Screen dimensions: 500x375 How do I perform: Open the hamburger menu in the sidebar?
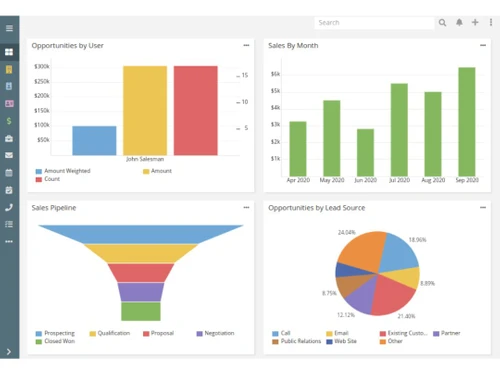tap(9, 28)
